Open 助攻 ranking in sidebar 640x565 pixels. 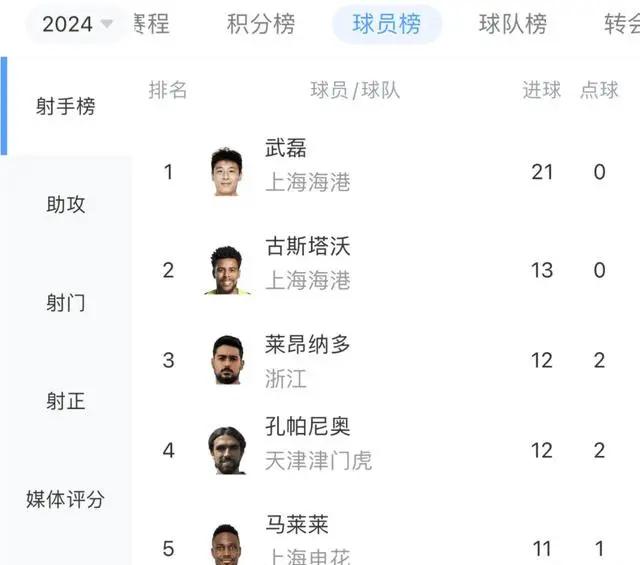(66, 205)
